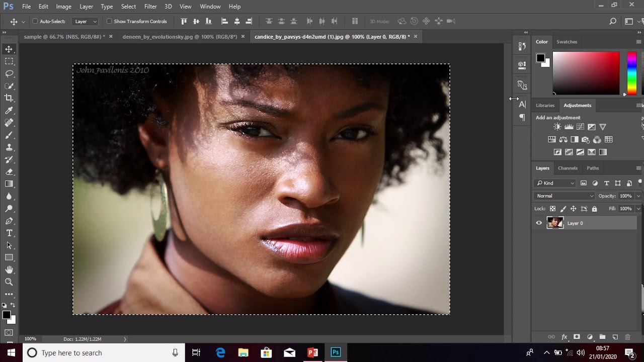Toggle type layer filter in Layers panel
The height and width of the screenshot is (362, 644).
point(606,184)
